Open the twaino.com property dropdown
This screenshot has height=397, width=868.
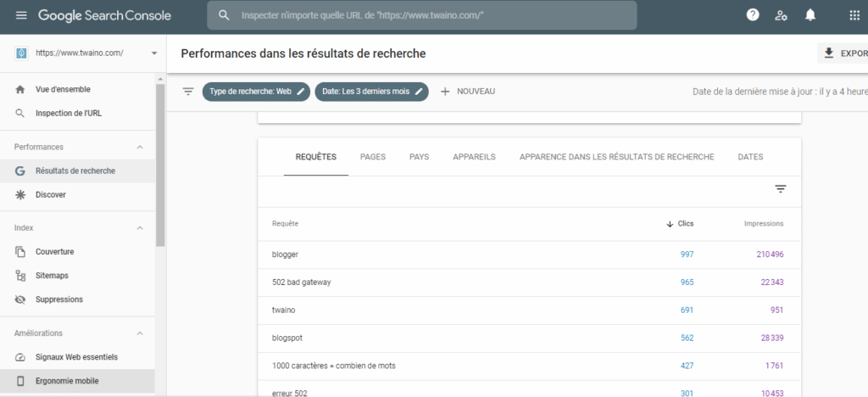tap(154, 53)
